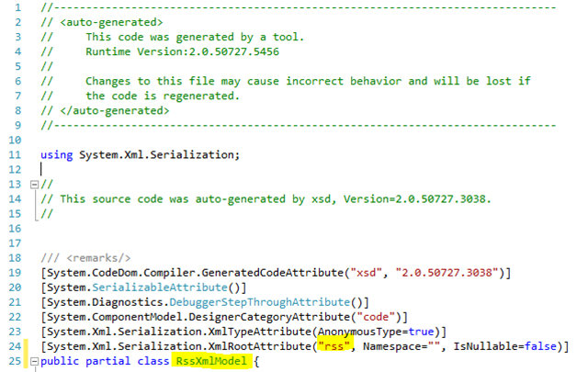Click the 'public' keyword on line 25
588x372 pixels.
pyautogui.click(x=60, y=361)
